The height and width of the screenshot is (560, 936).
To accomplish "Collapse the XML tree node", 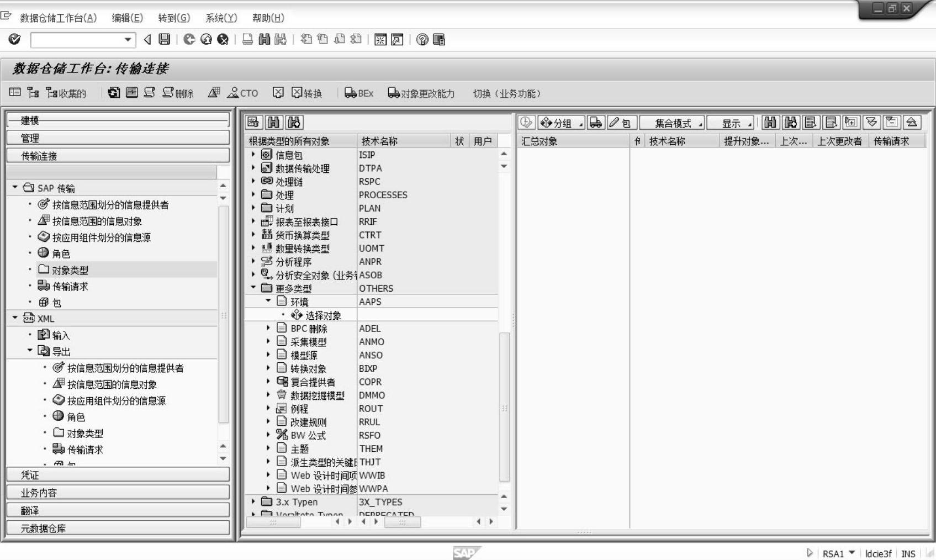I will coord(15,318).
